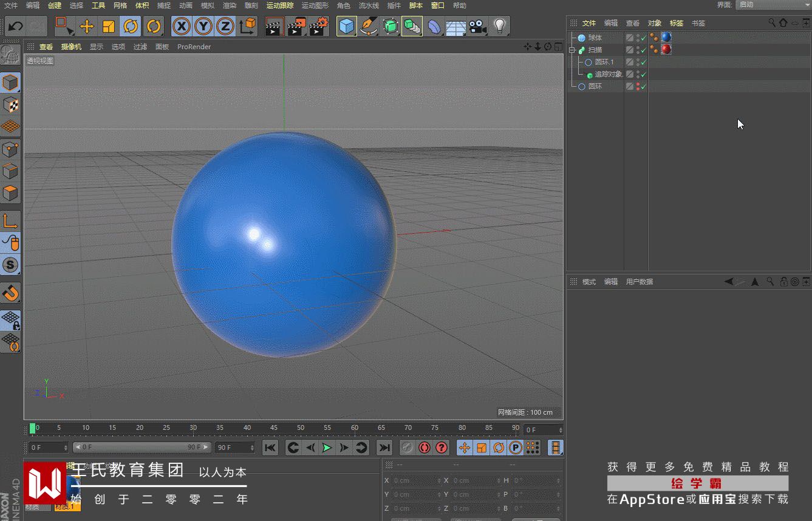Viewport: 812px width, 521px height.
Task: Open the 界面 layout dropdown
Action: (x=773, y=5)
